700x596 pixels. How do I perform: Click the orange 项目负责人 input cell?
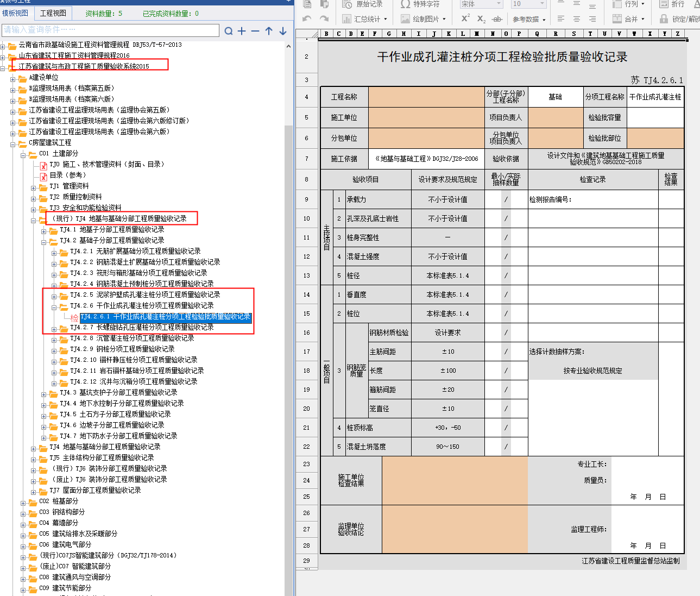tap(556, 117)
